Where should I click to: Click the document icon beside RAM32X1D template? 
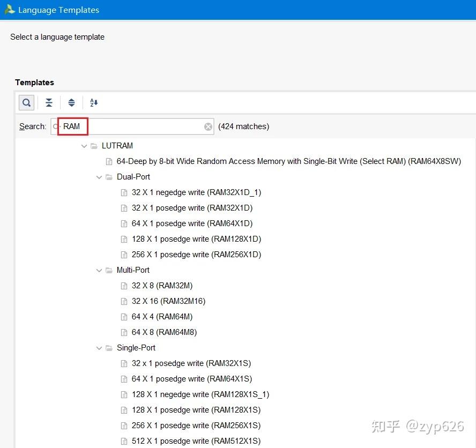[x=124, y=208]
